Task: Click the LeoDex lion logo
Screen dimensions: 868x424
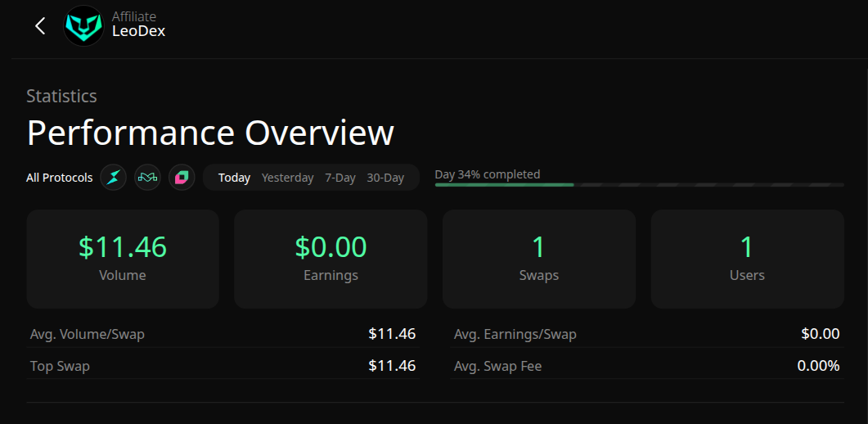Action: click(x=83, y=25)
